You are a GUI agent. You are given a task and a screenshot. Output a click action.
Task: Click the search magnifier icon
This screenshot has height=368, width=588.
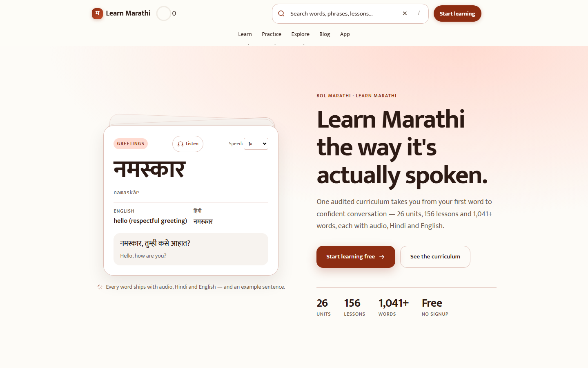281,13
